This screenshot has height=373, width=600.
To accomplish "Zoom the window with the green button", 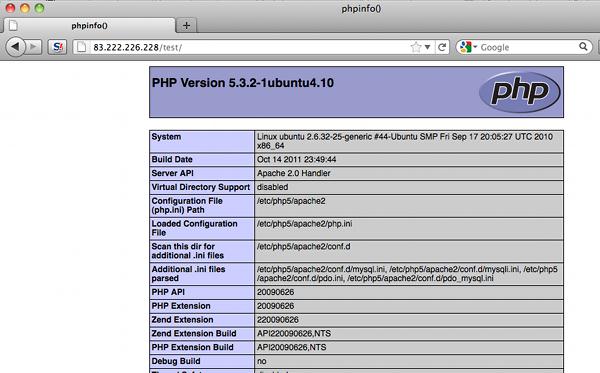I will 39,8.
